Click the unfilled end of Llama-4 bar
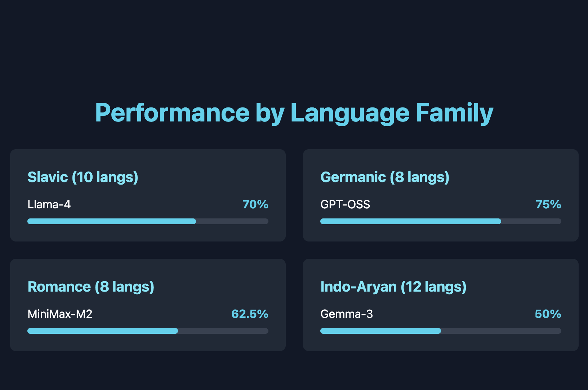This screenshot has height=390, width=588. (232, 221)
